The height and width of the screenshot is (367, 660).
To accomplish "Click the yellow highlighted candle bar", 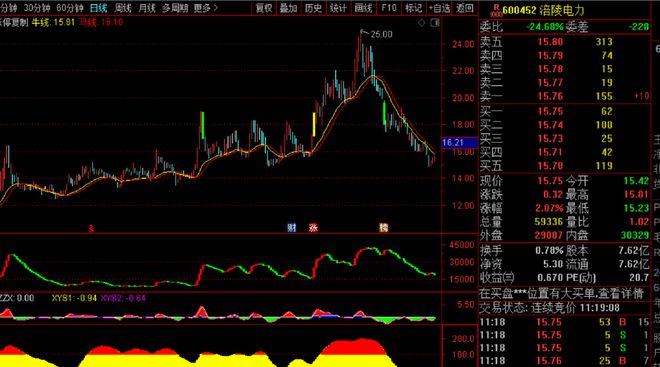I will click(314, 125).
